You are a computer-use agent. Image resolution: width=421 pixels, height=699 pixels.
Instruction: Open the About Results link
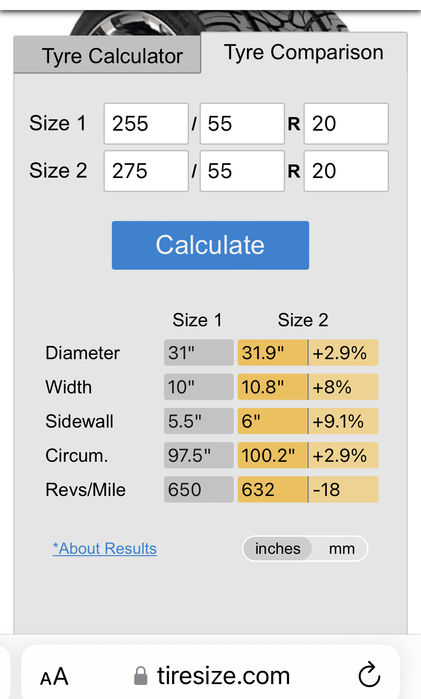(105, 548)
